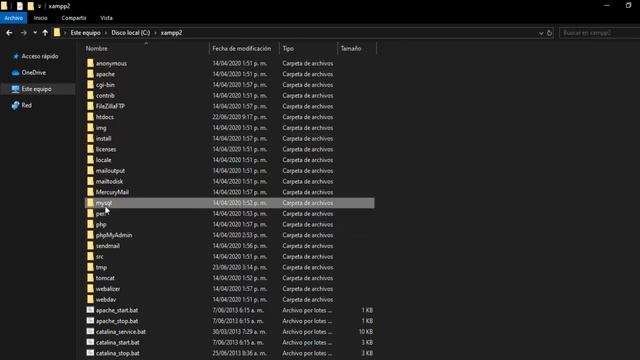Select the FileZillaFTP folder icon
640x360 pixels.
pyautogui.click(x=90, y=106)
